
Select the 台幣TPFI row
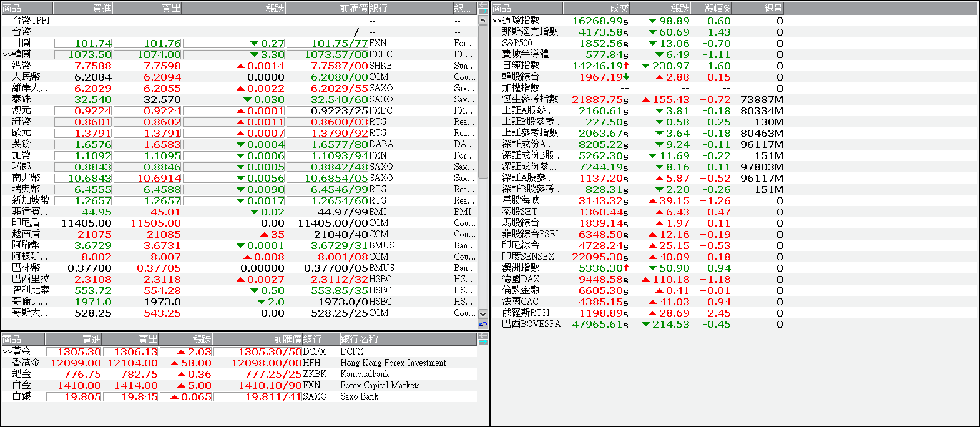click(x=239, y=21)
